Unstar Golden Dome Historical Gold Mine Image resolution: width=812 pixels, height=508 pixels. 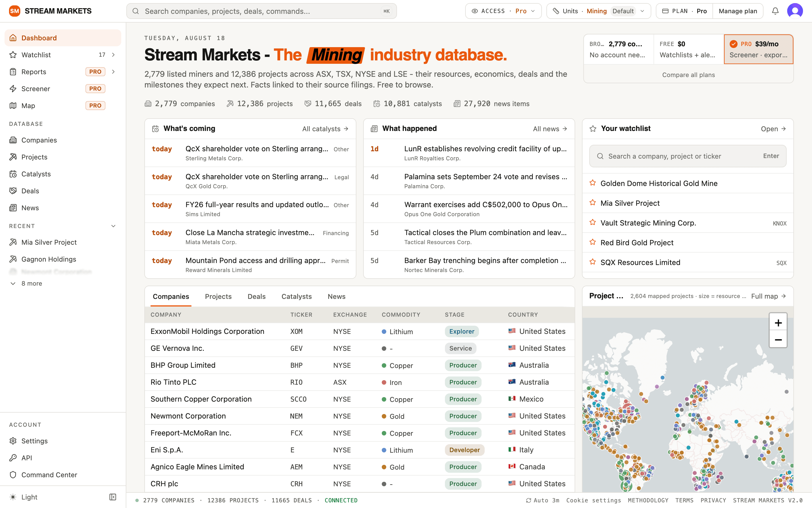593,183
